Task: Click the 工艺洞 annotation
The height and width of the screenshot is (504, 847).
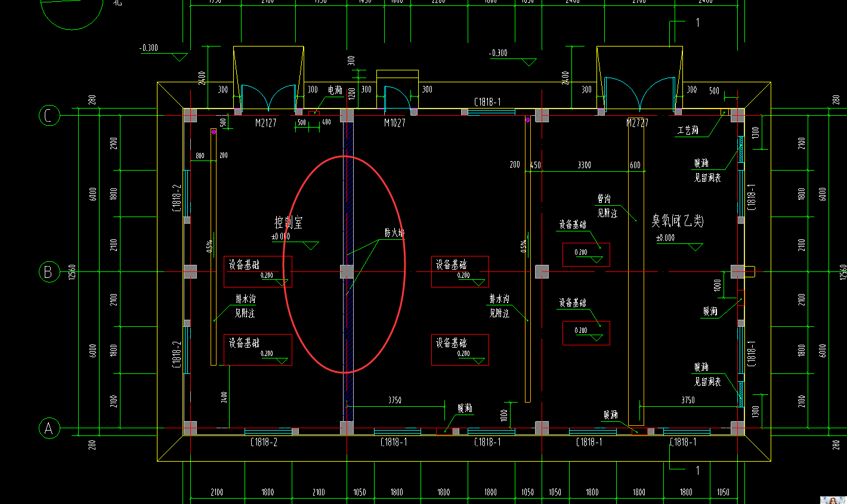Action: point(687,130)
